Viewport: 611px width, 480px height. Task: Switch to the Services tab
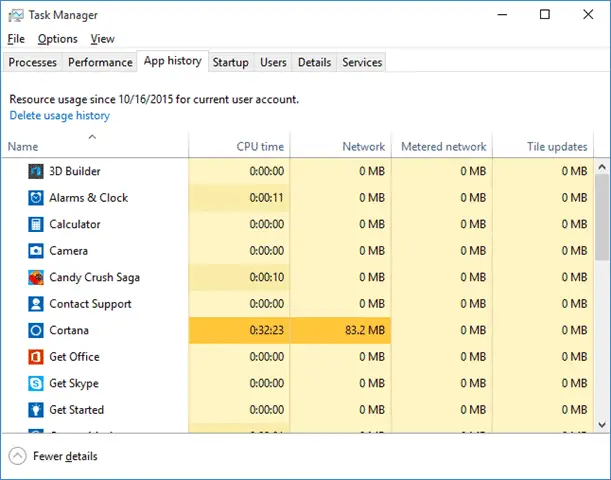(362, 62)
